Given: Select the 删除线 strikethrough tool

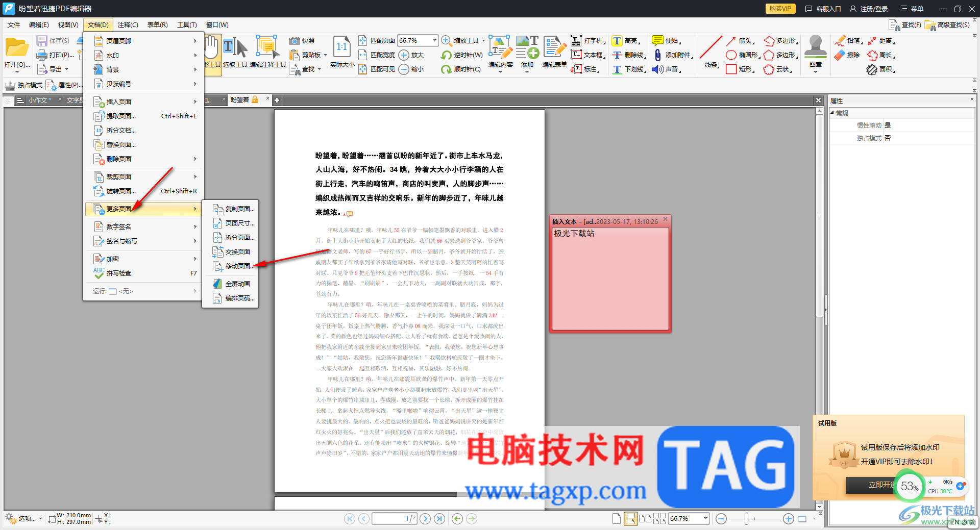Looking at the screenshot, I should point(629,55).
